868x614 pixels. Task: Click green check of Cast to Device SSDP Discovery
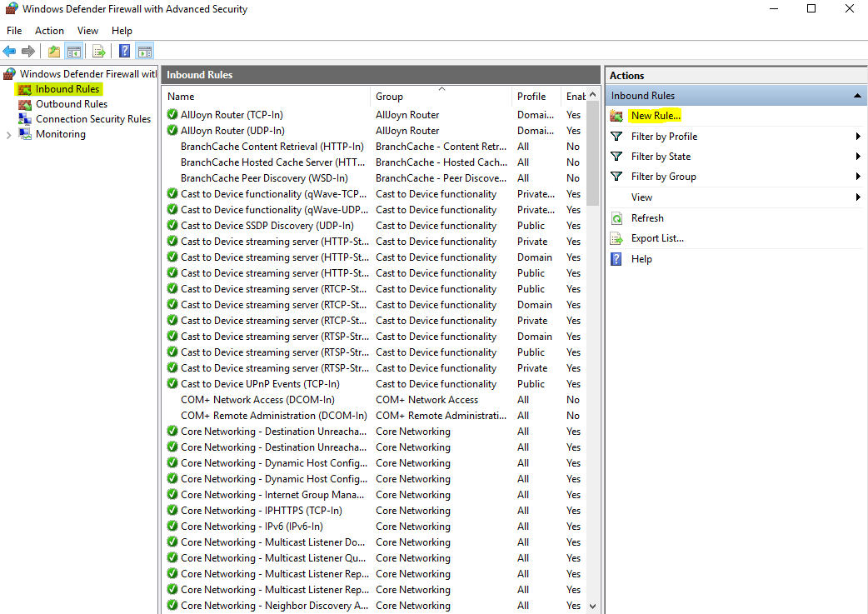coord(172,225)
